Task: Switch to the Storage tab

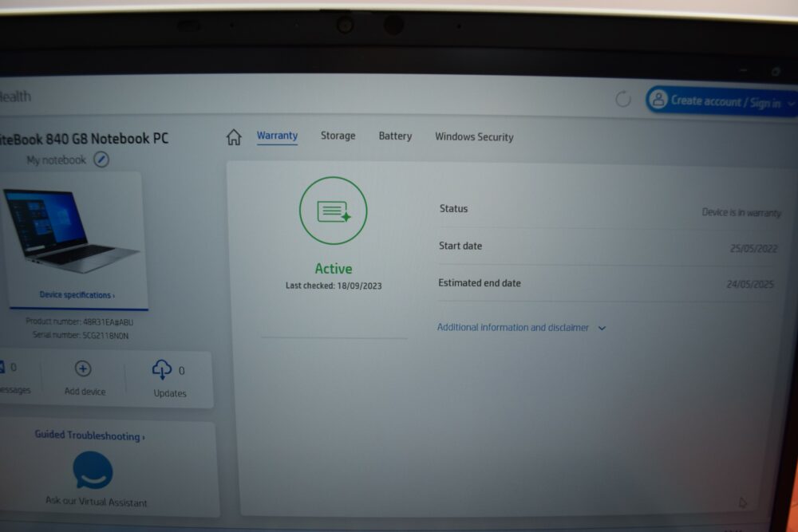Action: (338, 136)
